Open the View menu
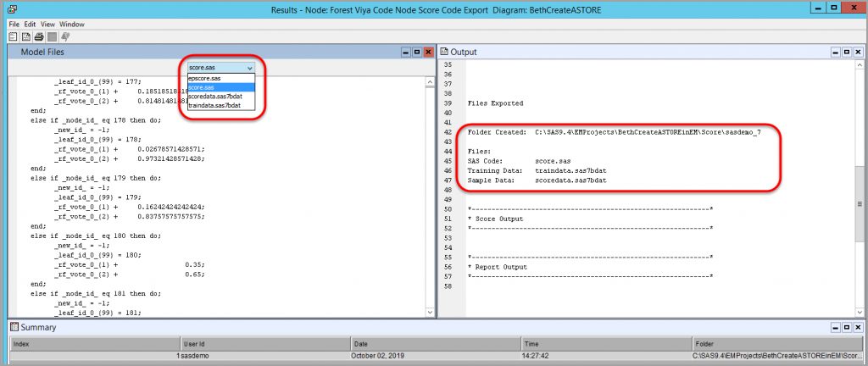 coord(49,24)
